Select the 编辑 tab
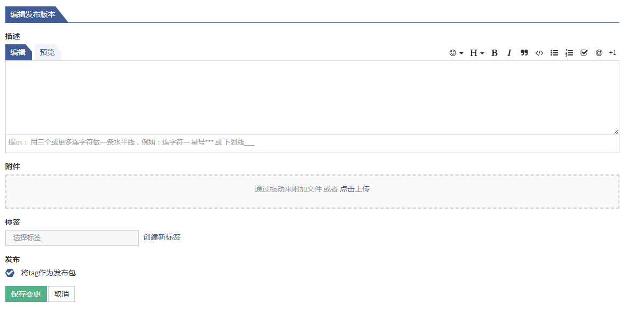 coord(18,52)
